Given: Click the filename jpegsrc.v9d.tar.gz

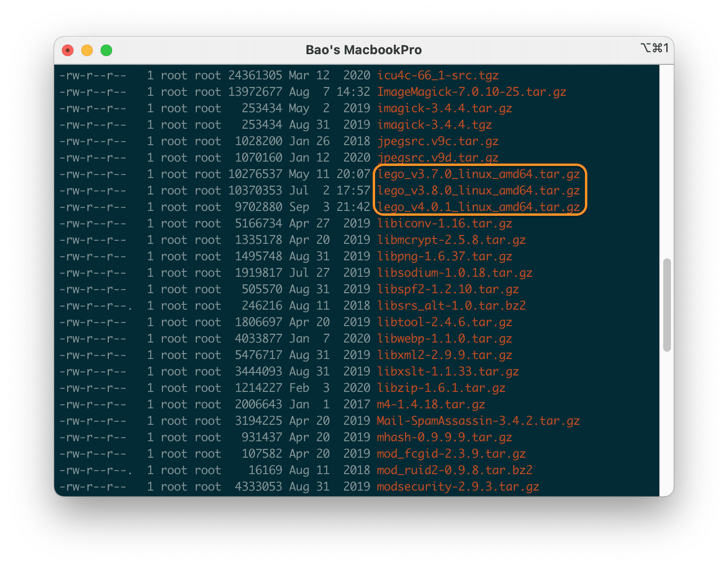Looking at the screenshot, I should [437, 158].
